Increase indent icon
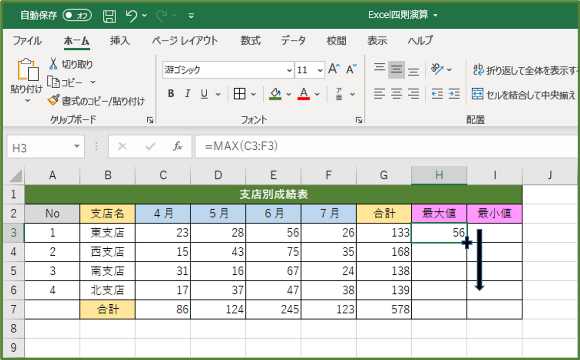 [x=454, y=94]
